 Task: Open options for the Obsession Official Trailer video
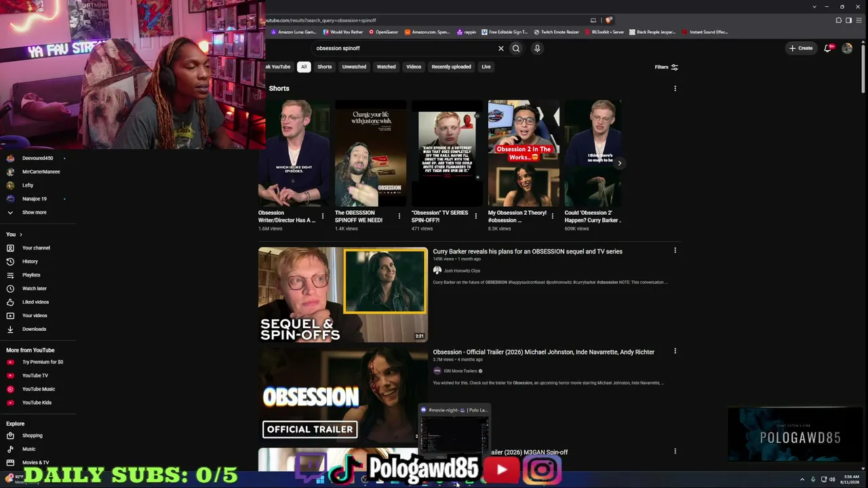(675, 351)
